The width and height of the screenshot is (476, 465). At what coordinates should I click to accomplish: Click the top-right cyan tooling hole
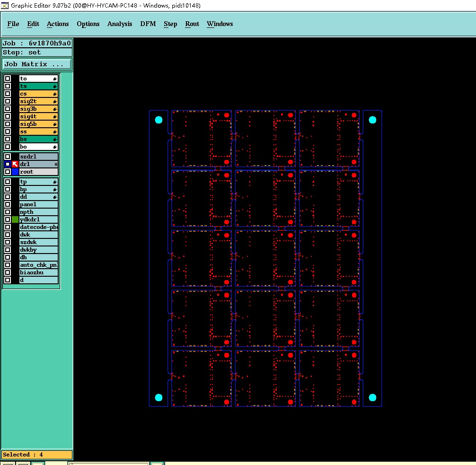(372, 120)
